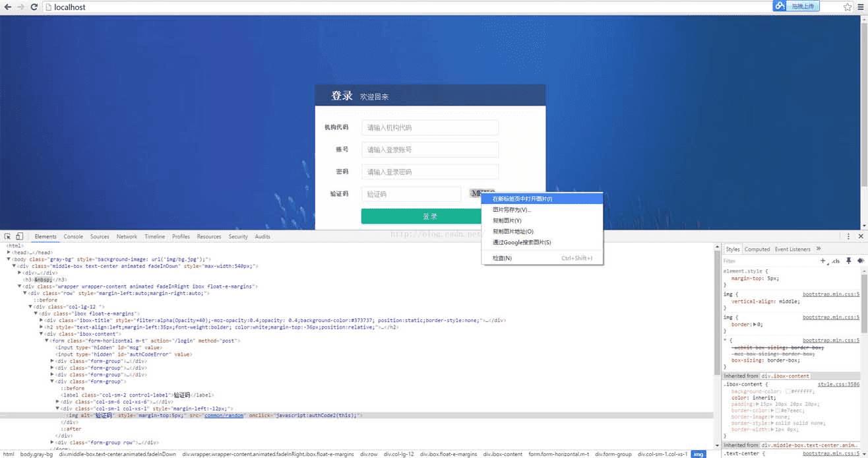Image resolution: width=868 pixels, height=458 pixels.
Task: Expand the head node in the DOM tree
Action: (x=9, y=252)
